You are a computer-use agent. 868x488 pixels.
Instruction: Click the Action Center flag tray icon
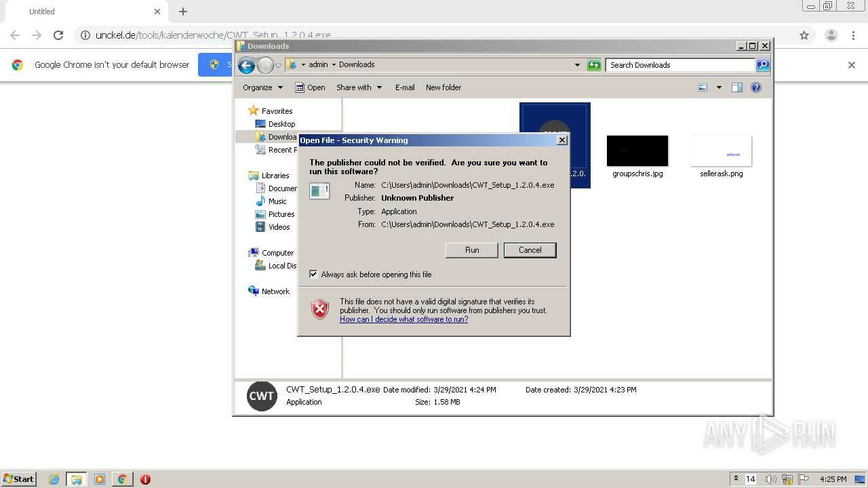[x=804, y=479]
